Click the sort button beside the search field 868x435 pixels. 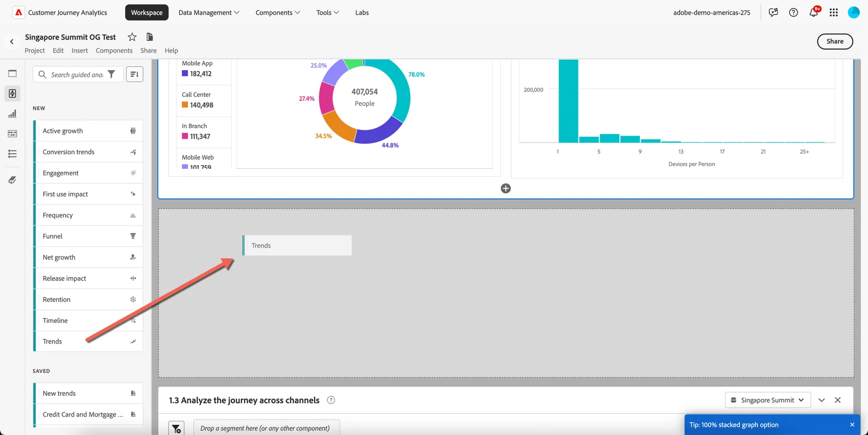[x=135, y=74]
